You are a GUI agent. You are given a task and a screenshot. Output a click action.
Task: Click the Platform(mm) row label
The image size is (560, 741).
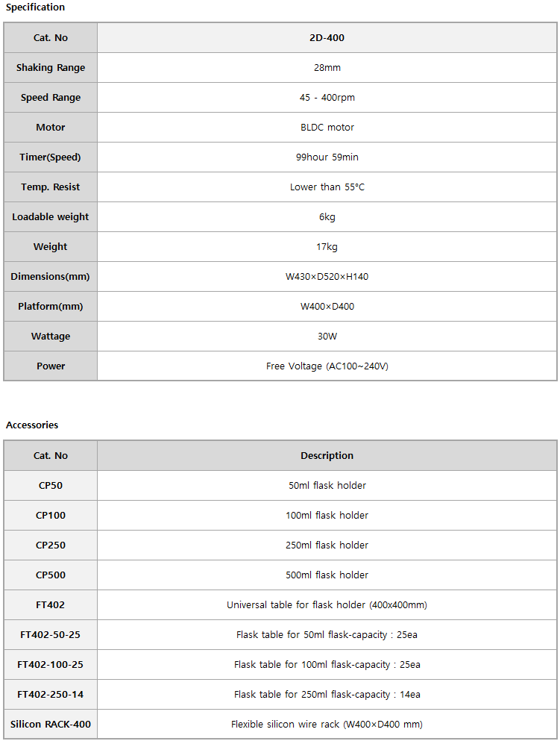51,307
